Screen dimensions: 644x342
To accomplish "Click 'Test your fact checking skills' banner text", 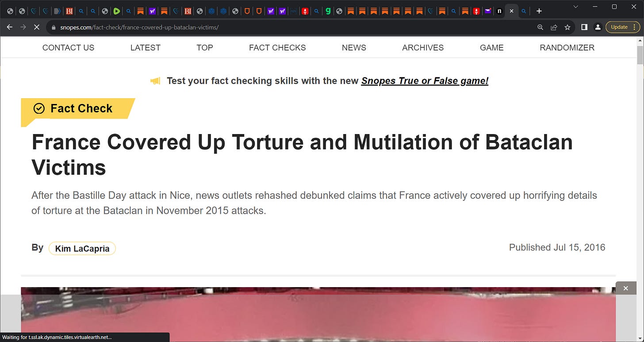I will click(262, 81).
